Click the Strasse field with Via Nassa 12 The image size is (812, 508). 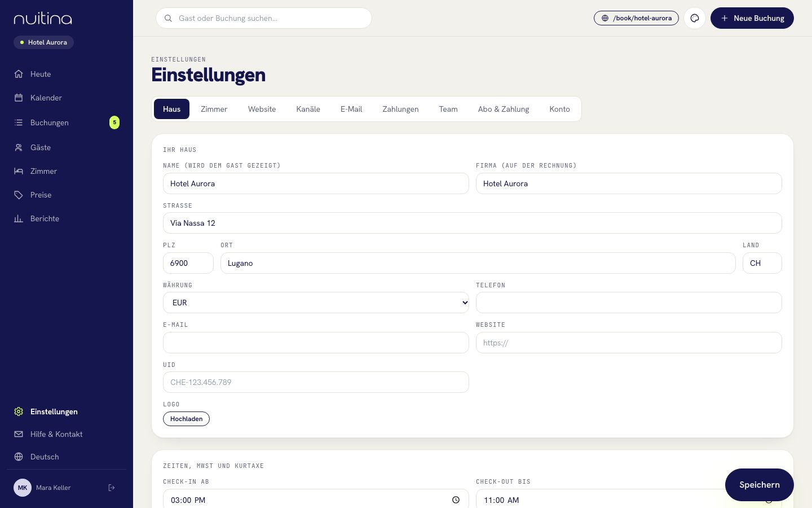coord(473,223)
